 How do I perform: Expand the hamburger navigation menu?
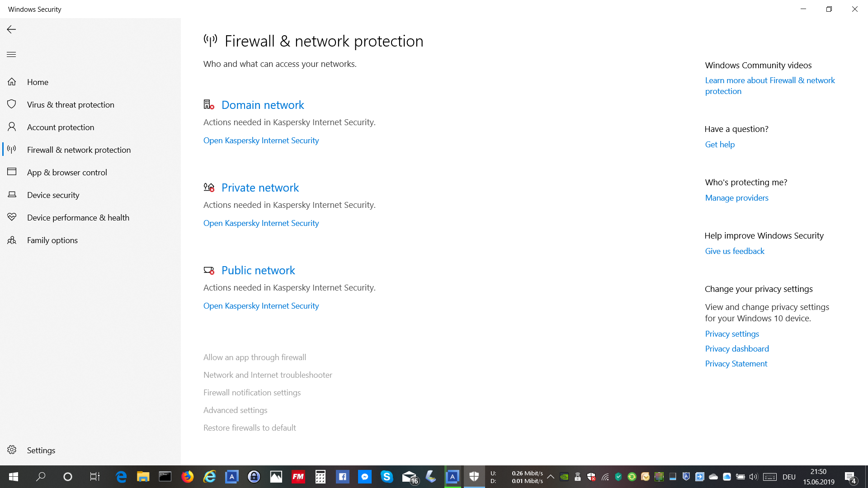pyautogui.click(x=11, y=55)
